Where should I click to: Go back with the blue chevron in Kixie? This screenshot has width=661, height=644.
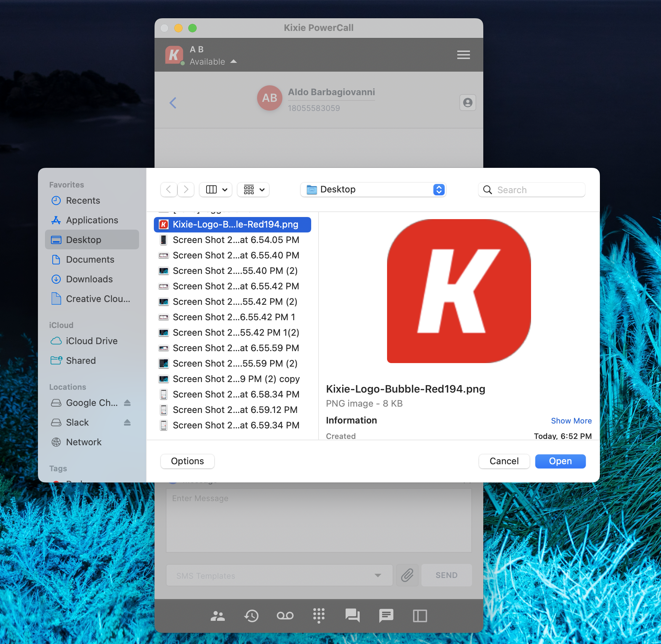point(173,103)
